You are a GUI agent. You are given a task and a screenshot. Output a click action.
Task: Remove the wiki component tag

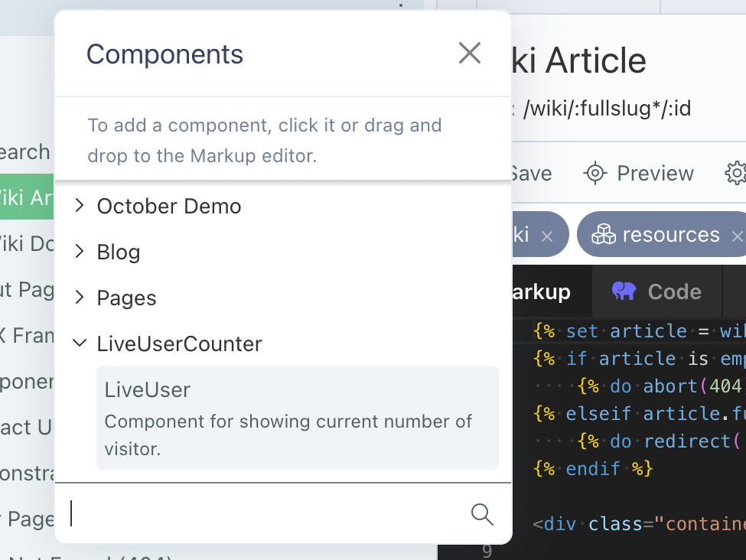point(547,236)
